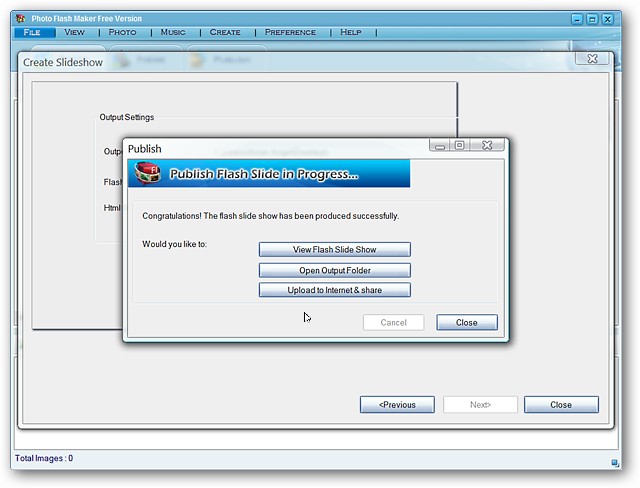Click the Create Slideshow window title

[x=63, y=62]
